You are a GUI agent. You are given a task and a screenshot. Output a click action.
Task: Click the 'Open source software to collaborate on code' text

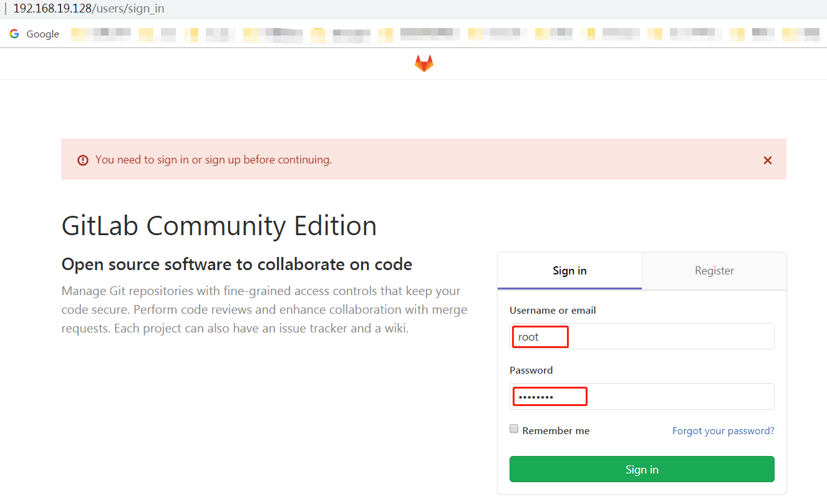coord(237,264)
